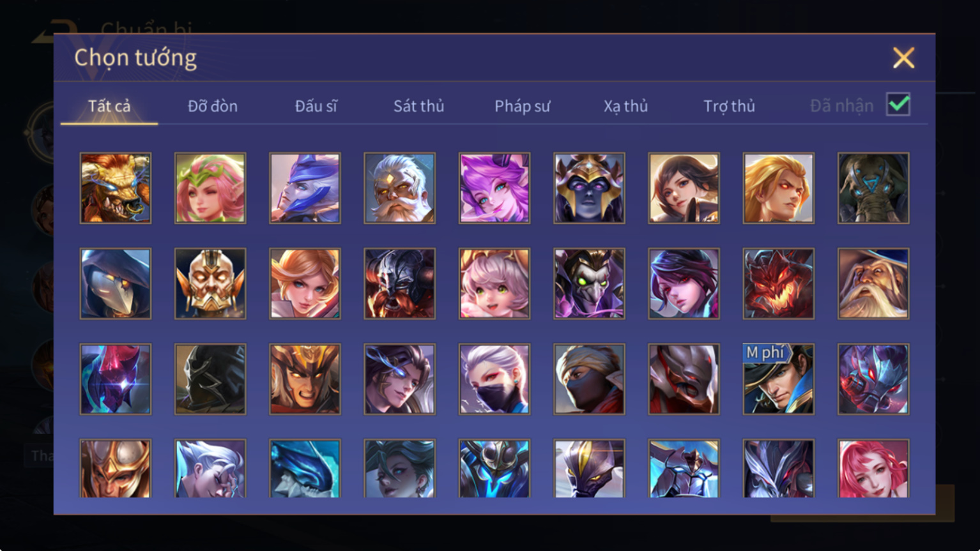The width and height of the screenshot is (980, 551).
Task: Toggle the Đã nhận checkbox
Action: pyautogui.click(x=898, y=104)
